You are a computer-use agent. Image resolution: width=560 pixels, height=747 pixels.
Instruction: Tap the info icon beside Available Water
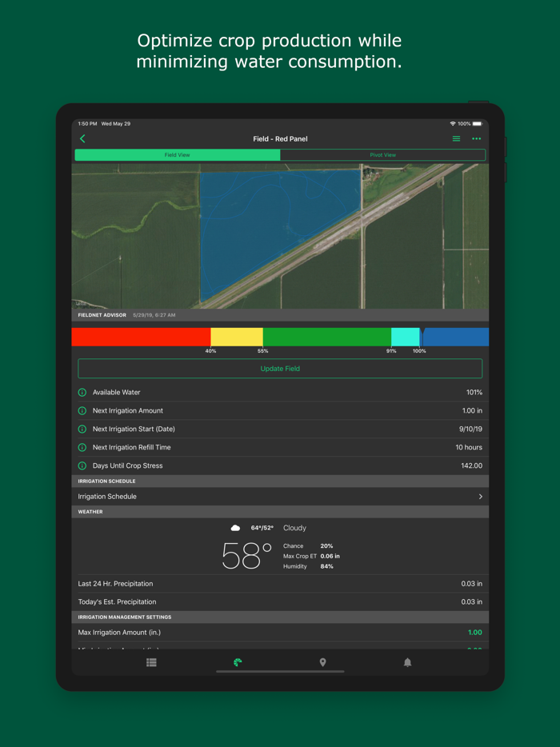pos(82,393)
